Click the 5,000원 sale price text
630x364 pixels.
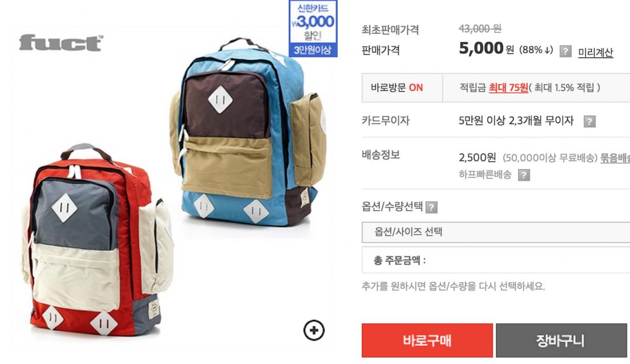pyautogui.click(x=486, y=48)
